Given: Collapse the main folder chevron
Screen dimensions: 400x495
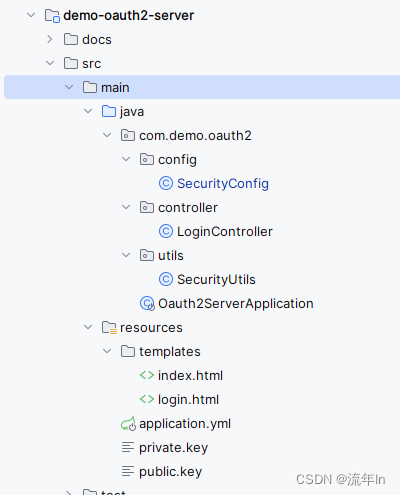Looking at the screenshot, I should point(69,87).
